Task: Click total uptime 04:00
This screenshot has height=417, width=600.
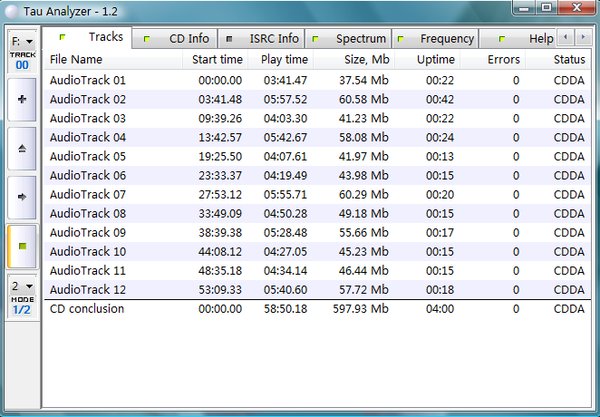Action: click(440, 309)
